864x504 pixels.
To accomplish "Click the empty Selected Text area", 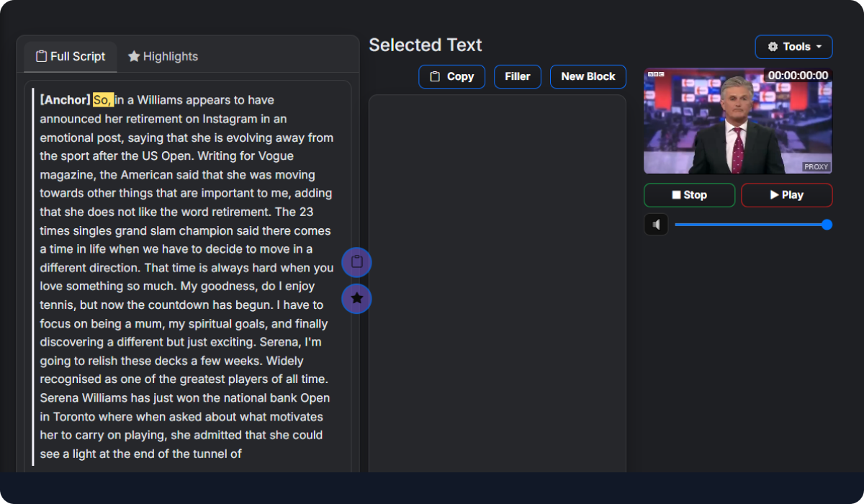I will pyautogui.click(x=497, y=283).
